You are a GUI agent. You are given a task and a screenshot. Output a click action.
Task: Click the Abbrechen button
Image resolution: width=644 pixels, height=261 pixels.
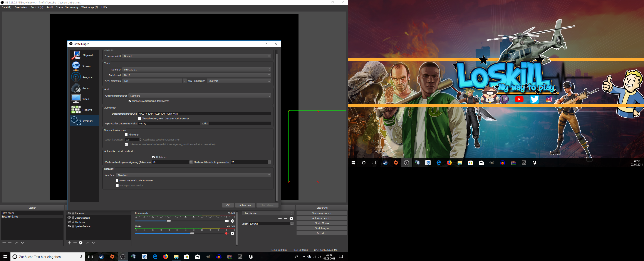tap(245, 205)
